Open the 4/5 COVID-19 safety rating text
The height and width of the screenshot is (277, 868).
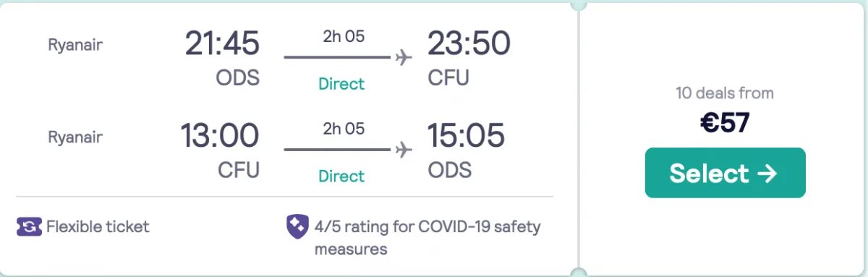point(427,238)
